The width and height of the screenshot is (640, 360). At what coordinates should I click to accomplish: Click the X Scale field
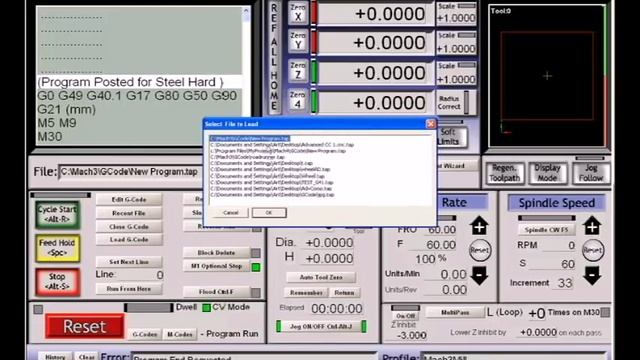pos(456,18)
